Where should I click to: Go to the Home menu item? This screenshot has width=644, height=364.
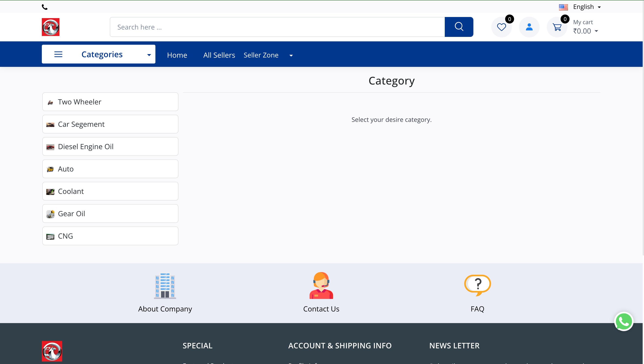tap(177, 55)
